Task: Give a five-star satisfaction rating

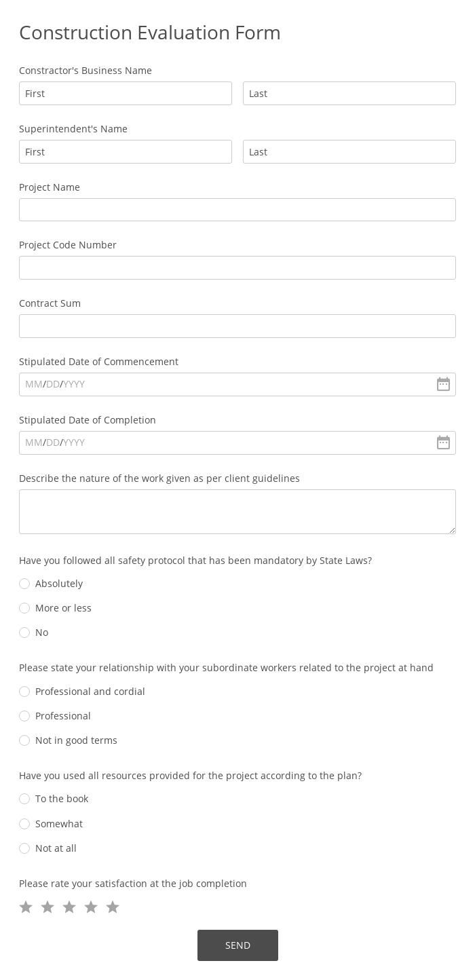Action: coord(113,907)
